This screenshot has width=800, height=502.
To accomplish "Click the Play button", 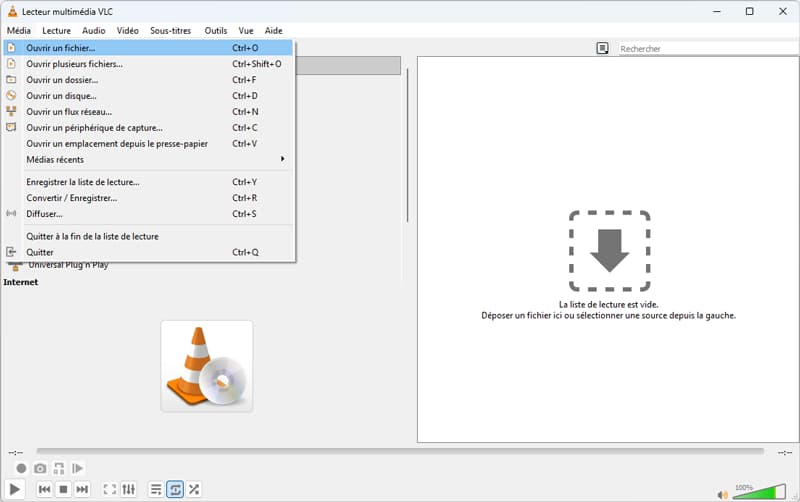I will [15, 489].
